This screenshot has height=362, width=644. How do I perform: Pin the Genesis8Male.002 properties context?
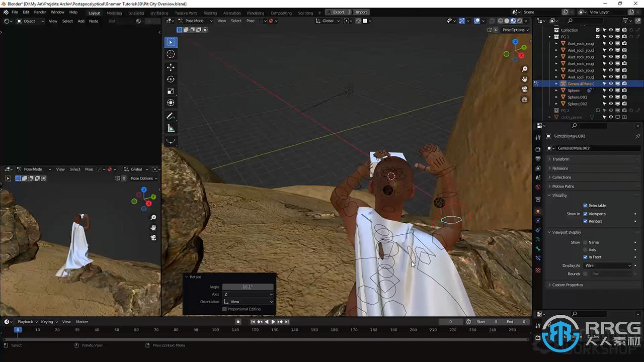[x=637, y=136]
